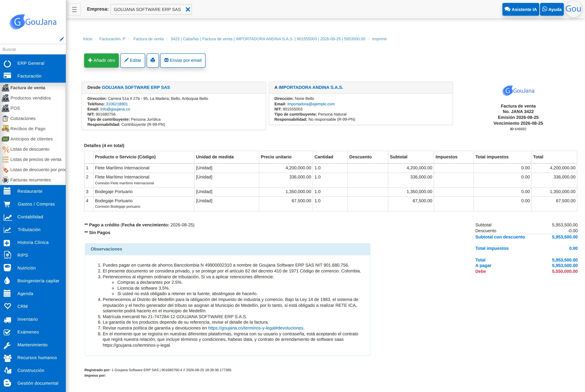Open Factura de venta breadcrumb link

[148, 39]
